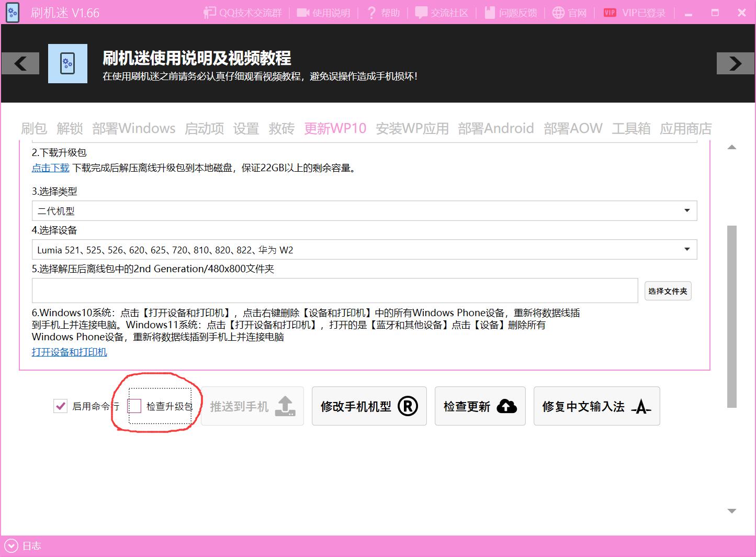The image size is (756, 557).
Task: Click the scroll up arrow of the panel
Action: 732,148
